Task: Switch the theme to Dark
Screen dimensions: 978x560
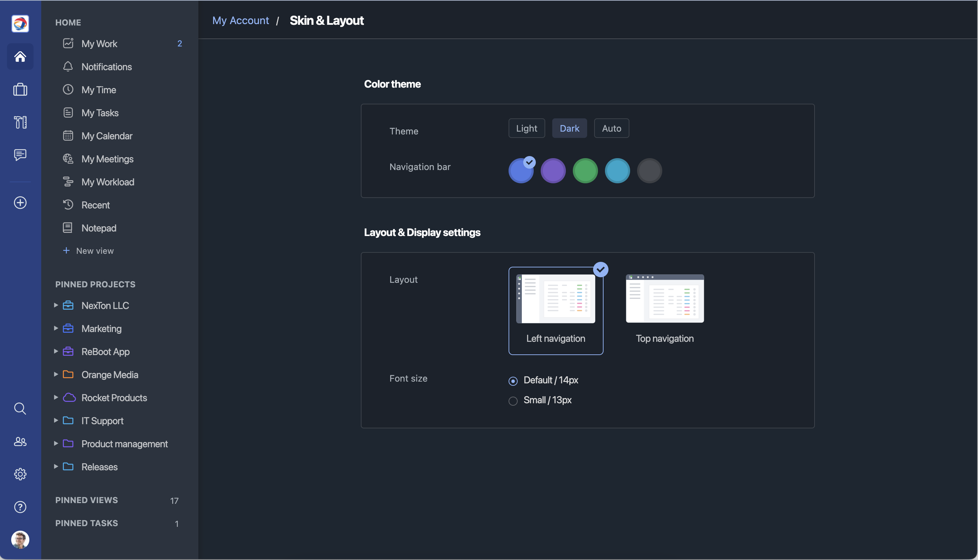Action: click(569, 128)
